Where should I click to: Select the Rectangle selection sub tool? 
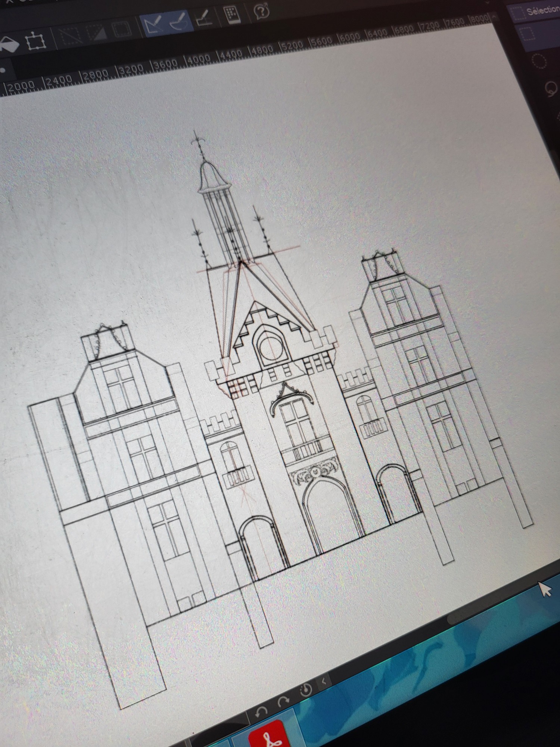(x=528, y=34)
